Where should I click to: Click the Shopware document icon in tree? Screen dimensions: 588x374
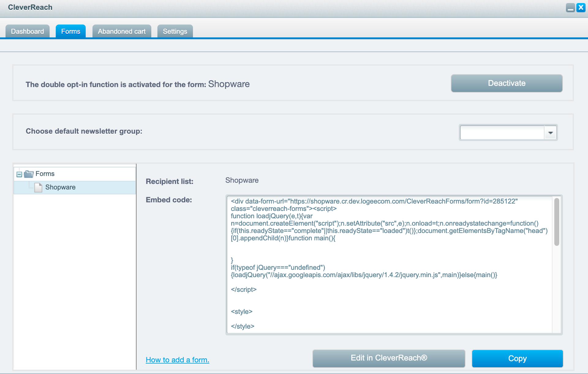(x=38, y=187)
